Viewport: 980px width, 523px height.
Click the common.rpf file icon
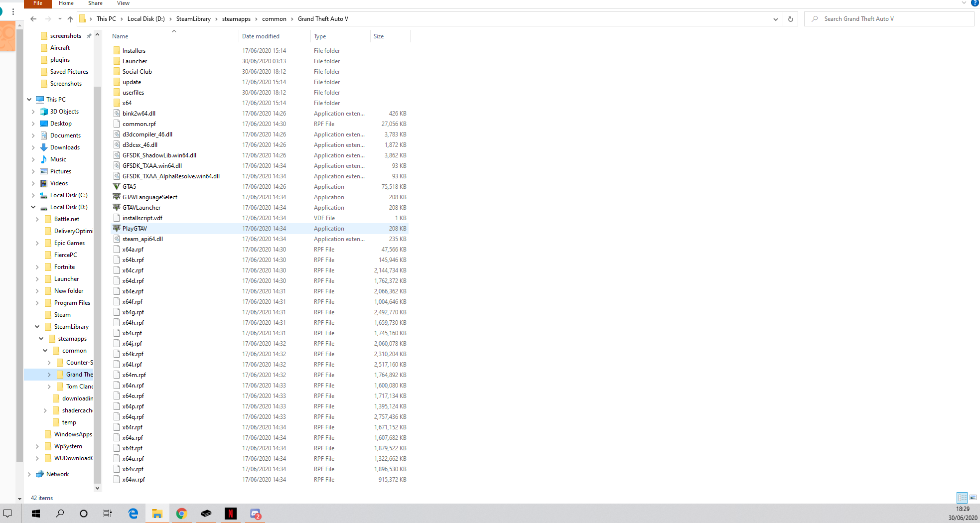(117, 124)
